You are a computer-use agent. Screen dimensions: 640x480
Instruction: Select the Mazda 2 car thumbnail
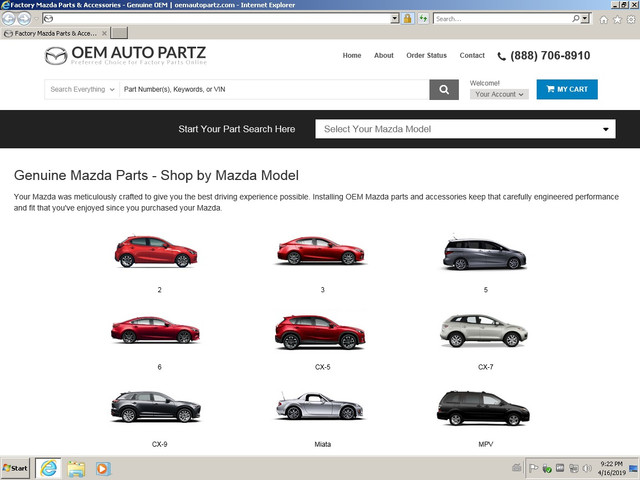point(156,251)
